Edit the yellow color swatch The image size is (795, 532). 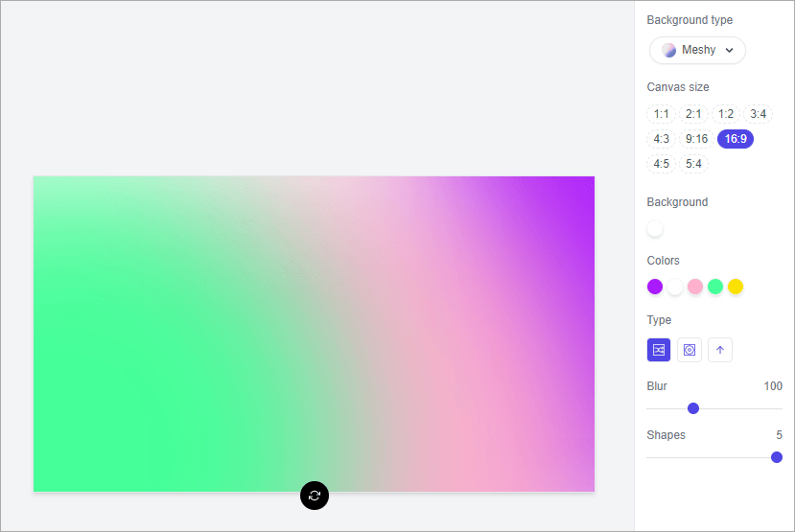click(736, 287)
